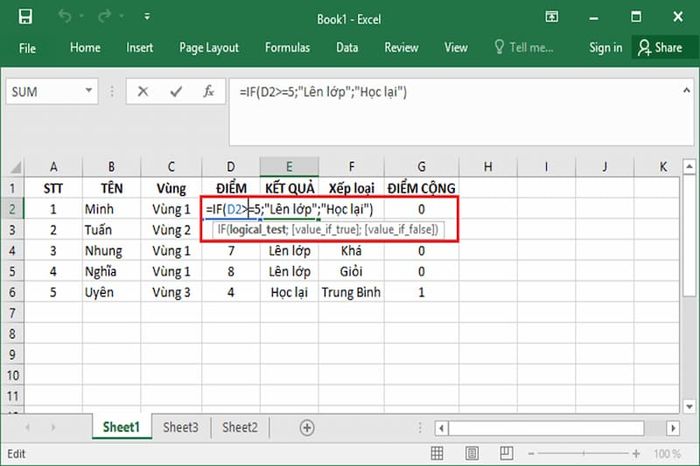Click vertical scrollbar down arrow
This screenshot has width=700, height=466.
coord(689,407)
